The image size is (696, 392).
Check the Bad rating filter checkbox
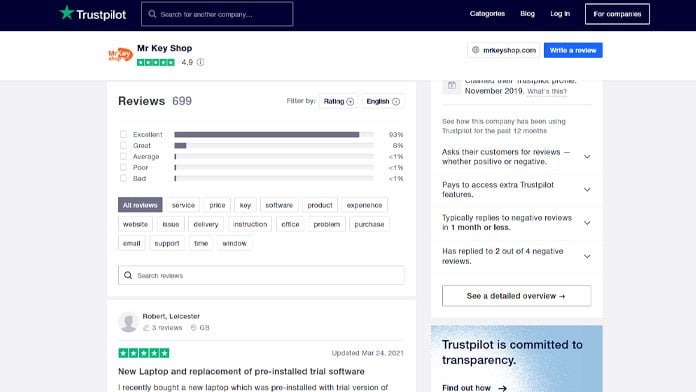[123, 178]
